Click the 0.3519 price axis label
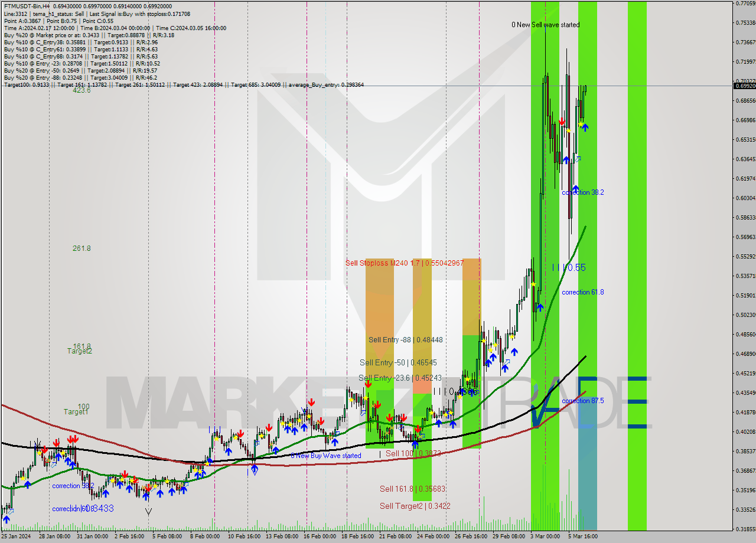Screen dimensions: 756x543 click(x=745, y=490)
